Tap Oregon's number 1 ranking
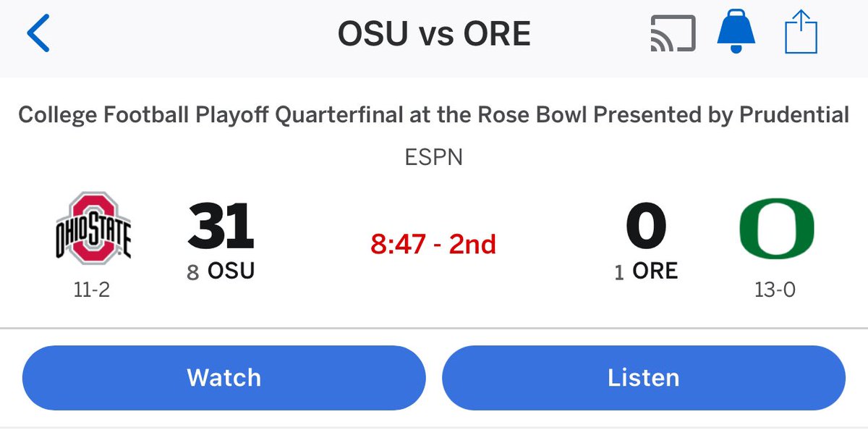868x430 pixels. tap(619, 274)
